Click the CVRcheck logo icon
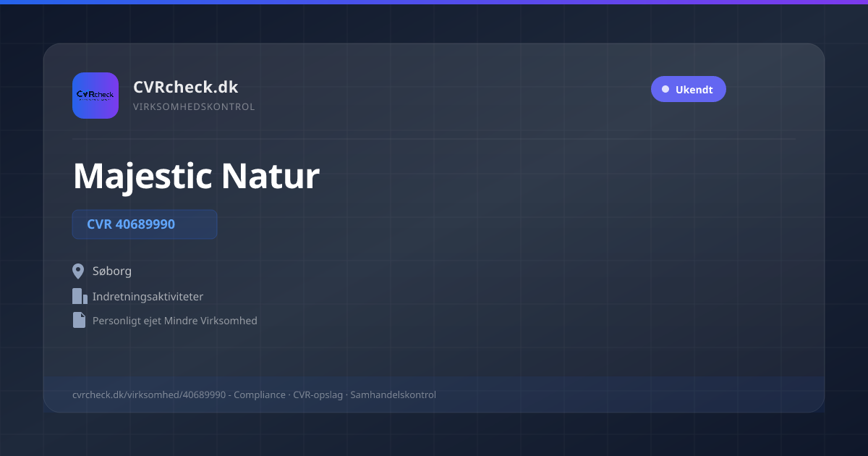Image resolution: width=868 pixels, height=456 pixels. (x=95, y=96)
